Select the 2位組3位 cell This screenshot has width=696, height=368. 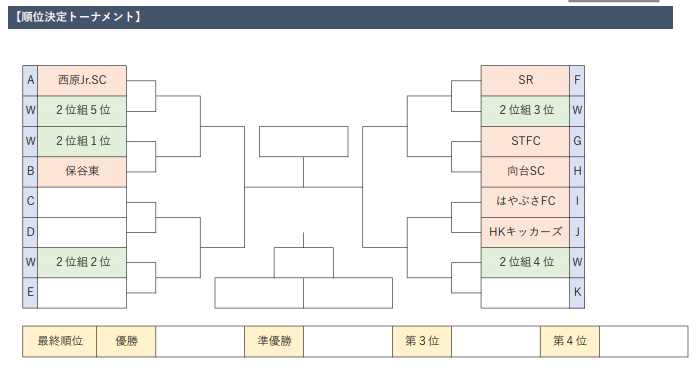click(525, 111)
